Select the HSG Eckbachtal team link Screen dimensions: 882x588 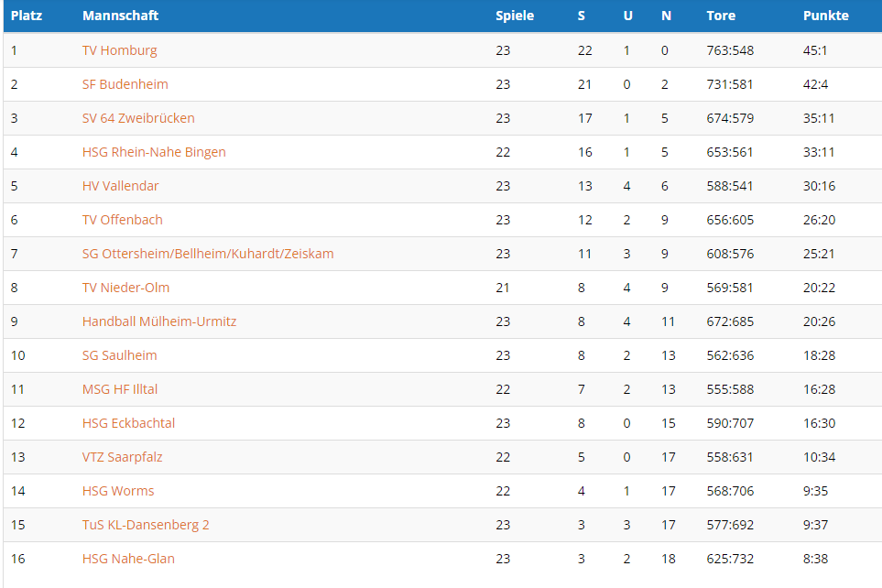(x=128, y=423)
